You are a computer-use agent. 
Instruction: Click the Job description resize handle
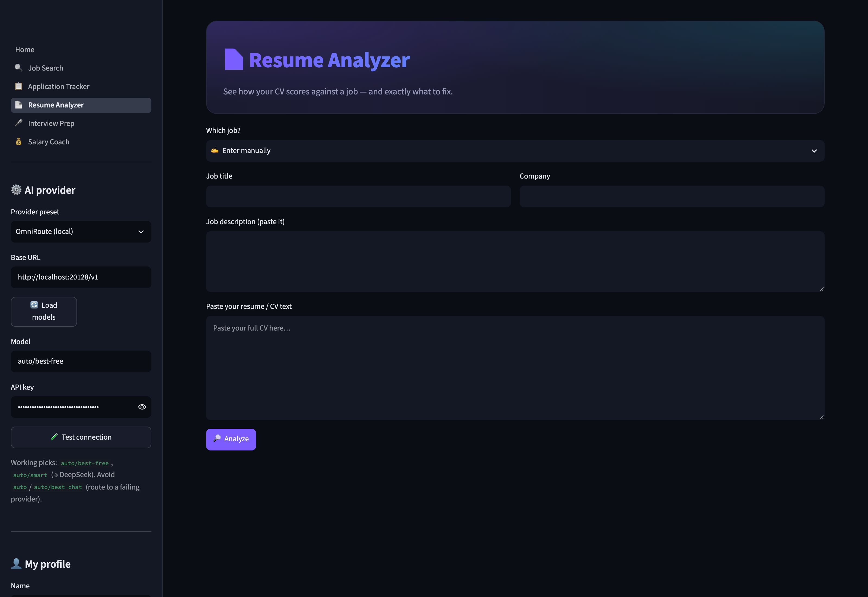822,289
